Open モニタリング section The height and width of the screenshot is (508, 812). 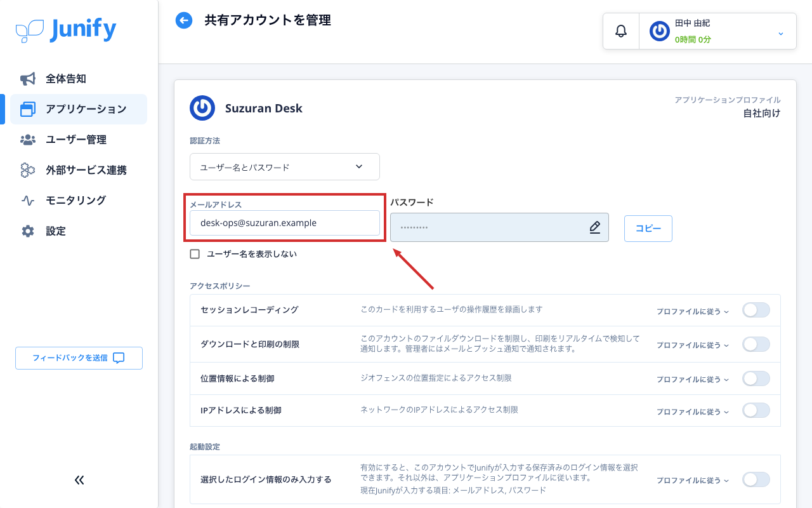(79, 201)
